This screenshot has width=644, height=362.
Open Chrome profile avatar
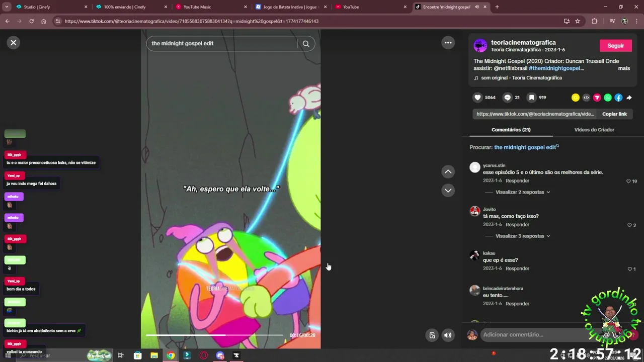[x=624, y=21]
